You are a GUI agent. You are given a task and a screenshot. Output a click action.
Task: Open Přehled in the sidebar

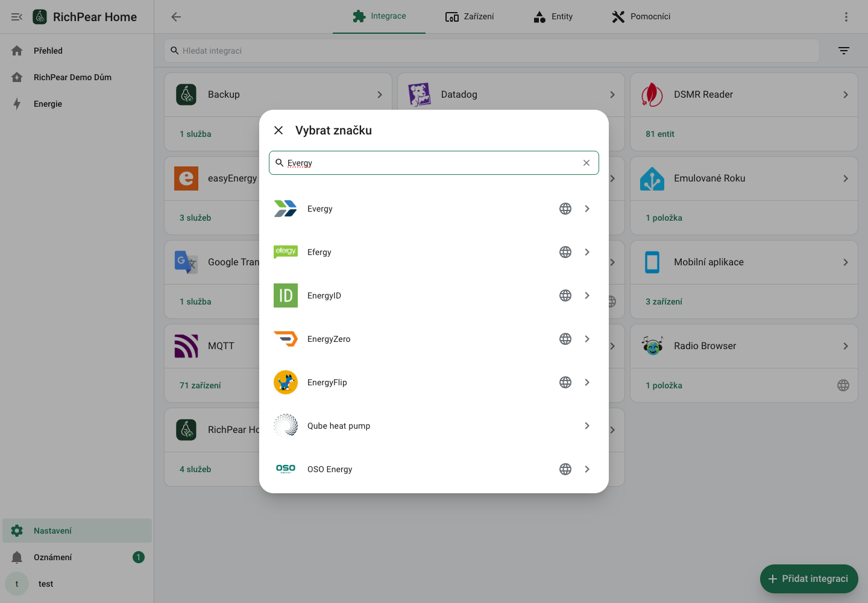tap(77, 51)
